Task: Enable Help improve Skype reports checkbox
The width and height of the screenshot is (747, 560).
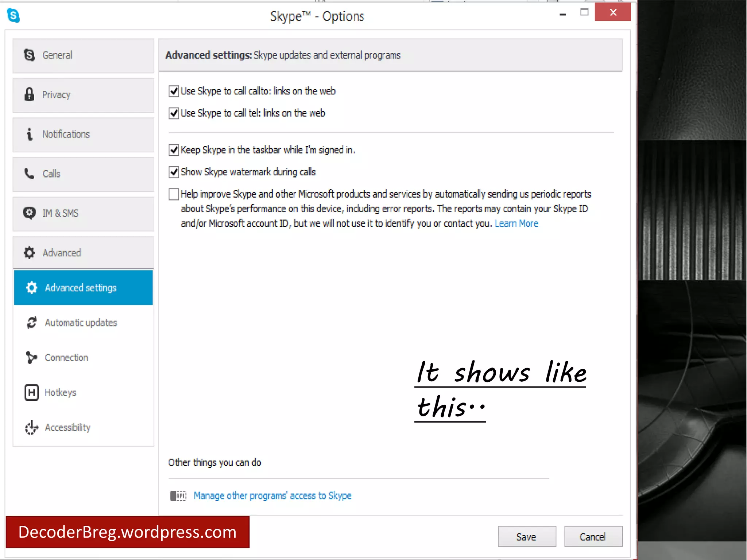Action: pyautogui.click(x=174, y=194)
